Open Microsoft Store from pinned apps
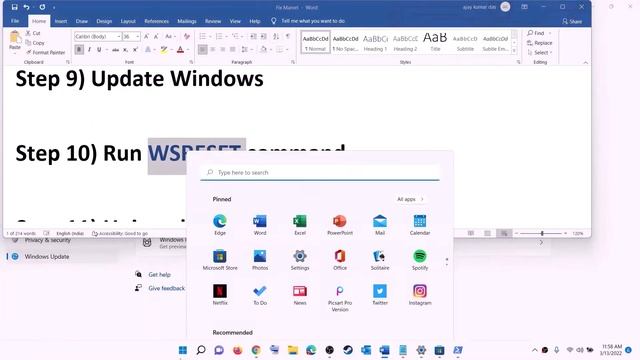 220,260
